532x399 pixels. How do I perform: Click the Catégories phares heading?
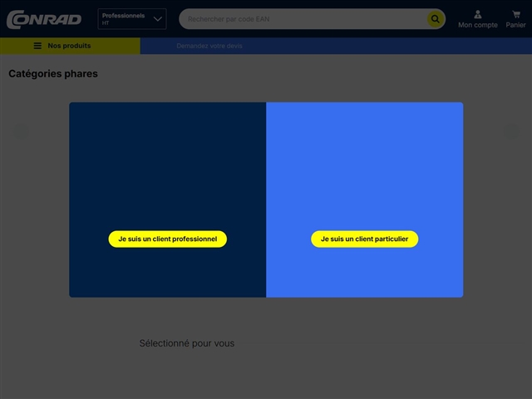coord(53,74)
